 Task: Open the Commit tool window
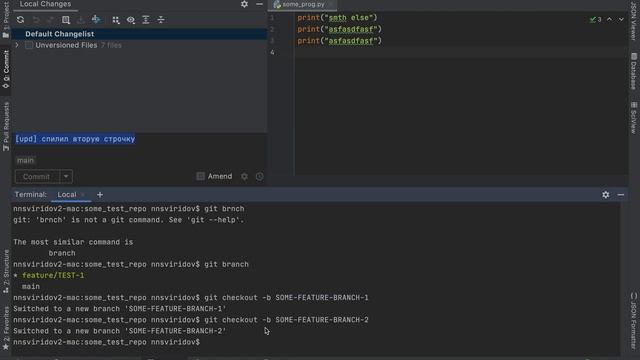[6, 69]
